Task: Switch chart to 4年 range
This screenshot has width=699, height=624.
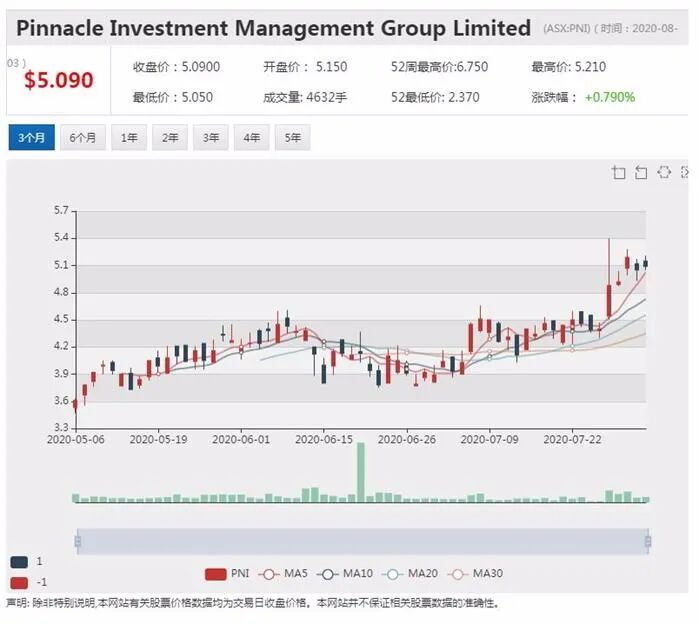Action: [x=251, y=137]
